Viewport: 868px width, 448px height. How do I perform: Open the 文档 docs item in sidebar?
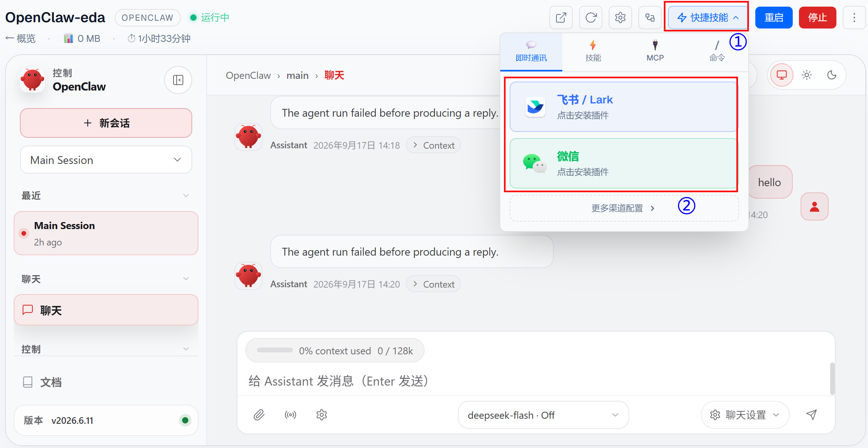coord(106,382)
